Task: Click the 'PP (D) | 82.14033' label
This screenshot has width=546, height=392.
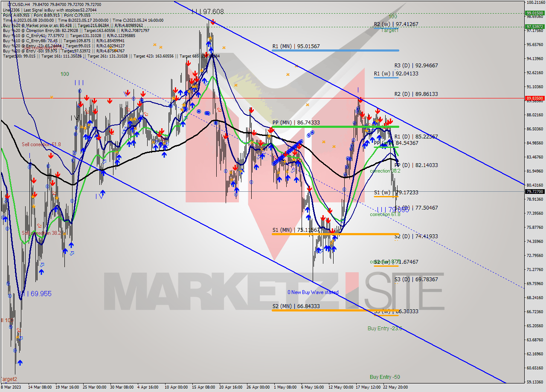Action: 416,165
